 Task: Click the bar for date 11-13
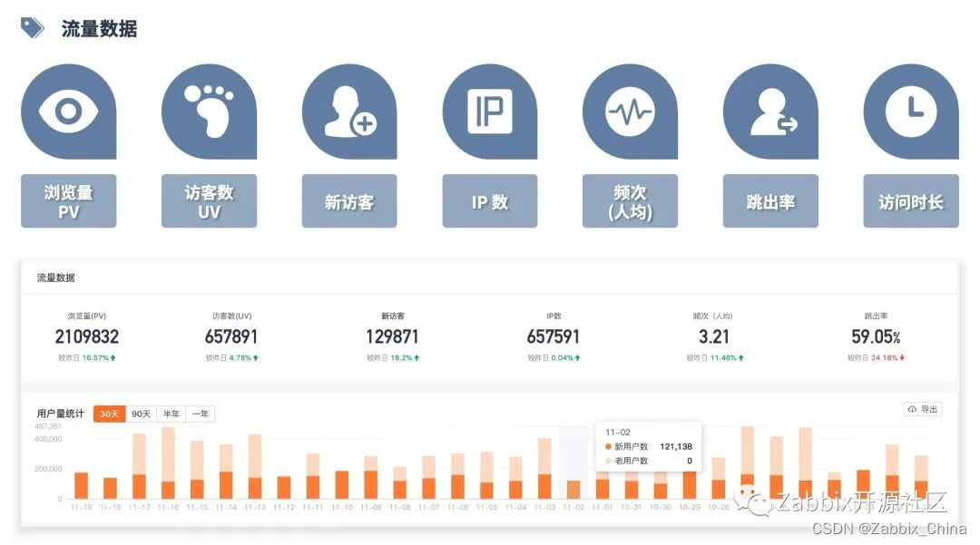[x=255, y=466]
